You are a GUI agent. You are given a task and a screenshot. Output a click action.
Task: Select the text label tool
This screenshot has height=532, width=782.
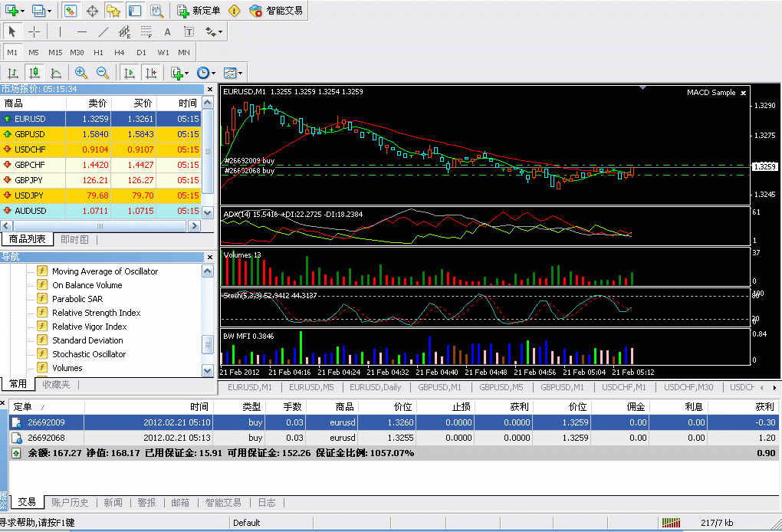pos(167,31)
